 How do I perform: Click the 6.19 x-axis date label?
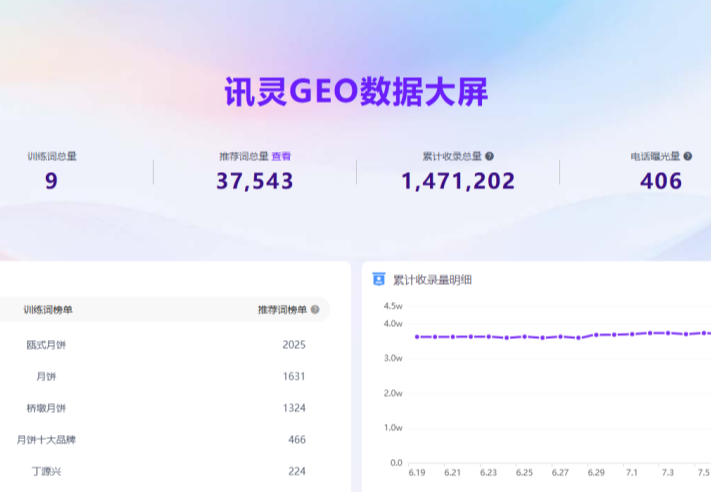417,473
